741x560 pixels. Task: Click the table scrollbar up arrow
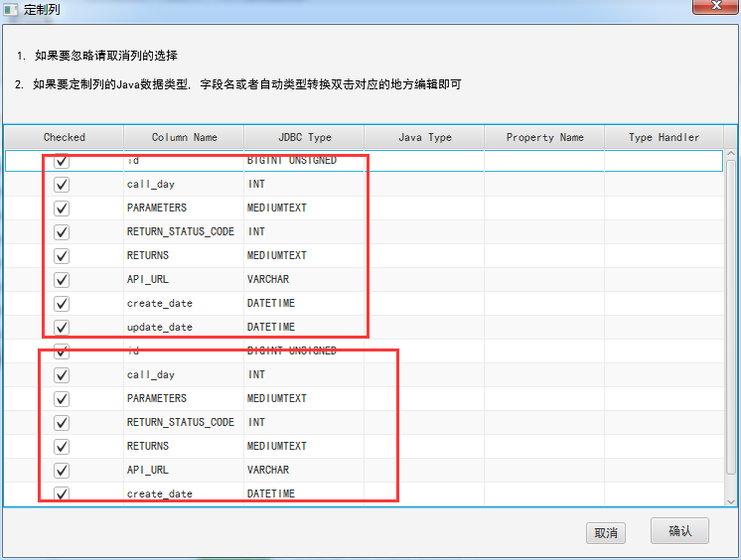click(731, 154)
